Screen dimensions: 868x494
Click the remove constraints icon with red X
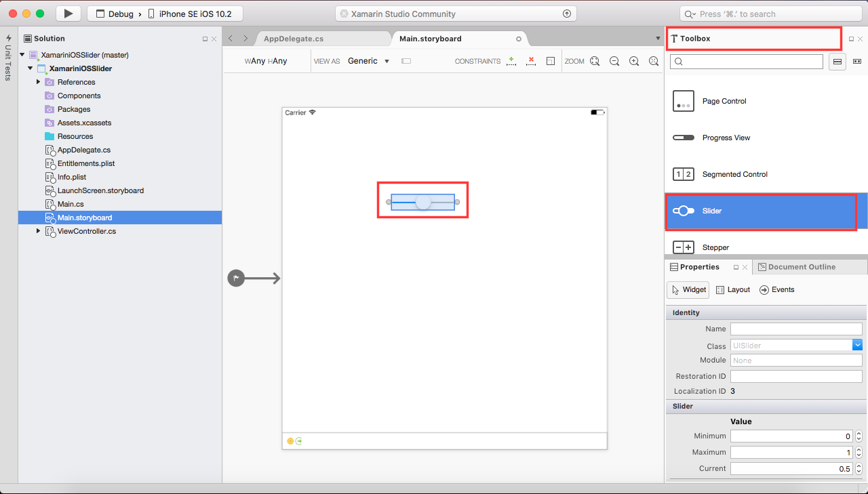click(531, 60)
